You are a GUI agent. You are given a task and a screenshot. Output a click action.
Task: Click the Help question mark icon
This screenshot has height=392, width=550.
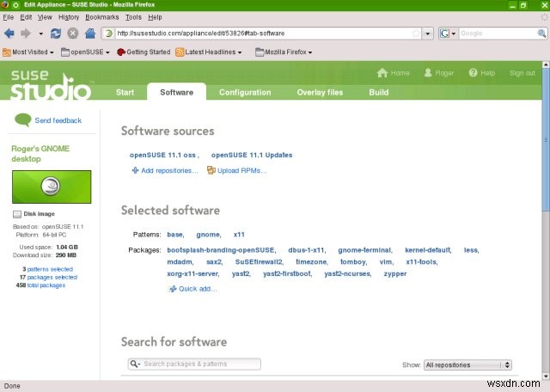[x=473, y=73]
